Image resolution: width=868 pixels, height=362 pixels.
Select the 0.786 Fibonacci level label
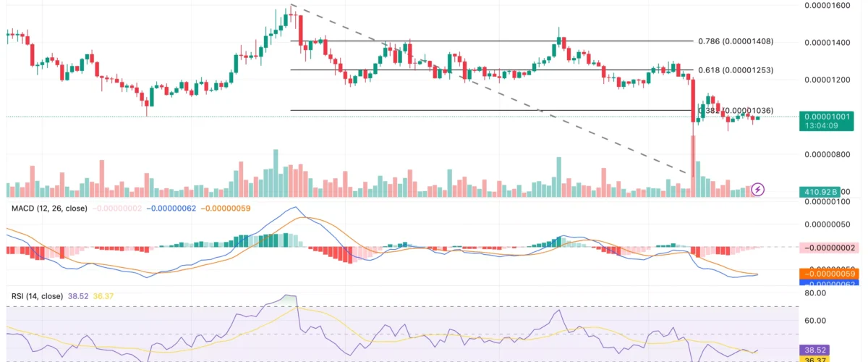click(x=735, y=41)
